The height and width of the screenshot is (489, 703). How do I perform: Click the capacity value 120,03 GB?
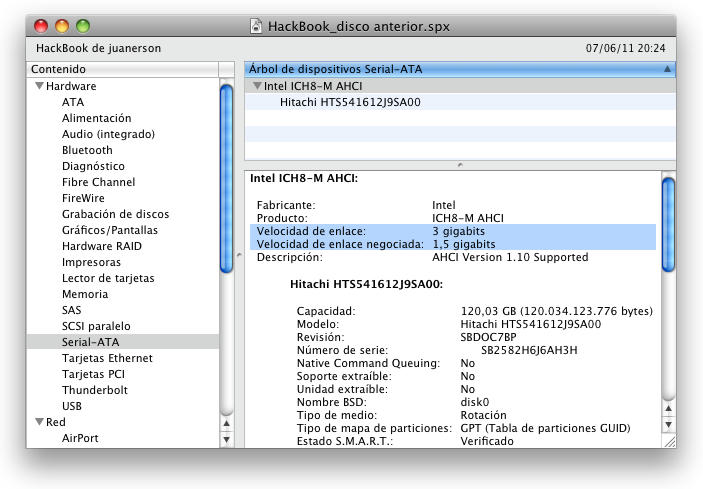click(x=488, y=311)
